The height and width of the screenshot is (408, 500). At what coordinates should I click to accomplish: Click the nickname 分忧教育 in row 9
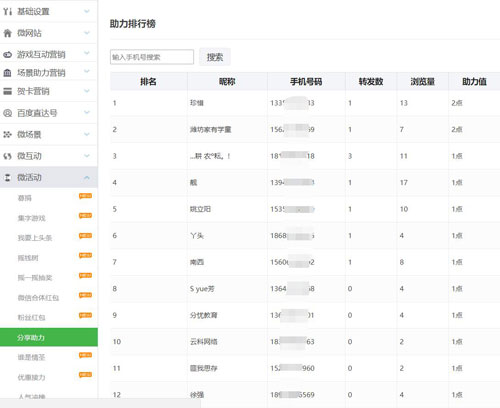pos(204,315)
